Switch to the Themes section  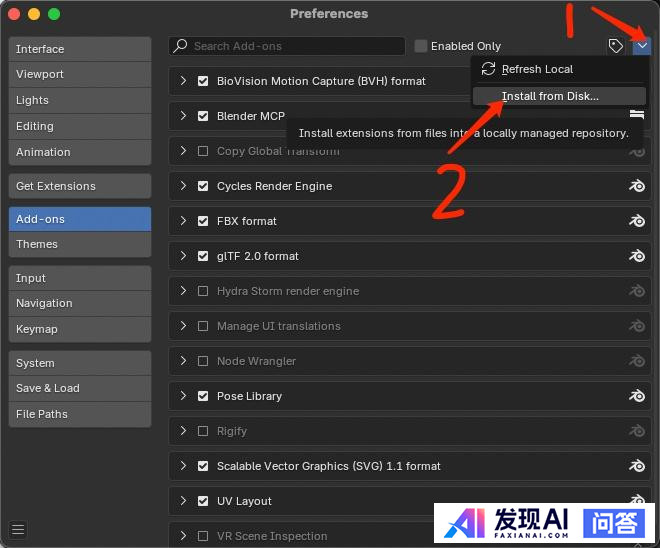pos(79,244)
